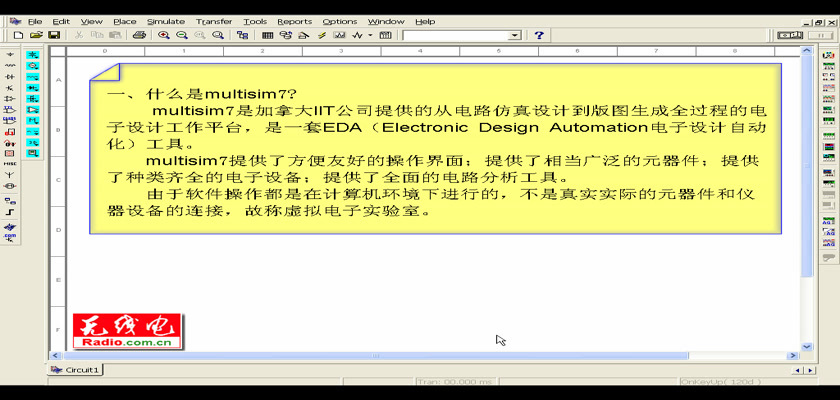Click the create component icon

[303, 35]
